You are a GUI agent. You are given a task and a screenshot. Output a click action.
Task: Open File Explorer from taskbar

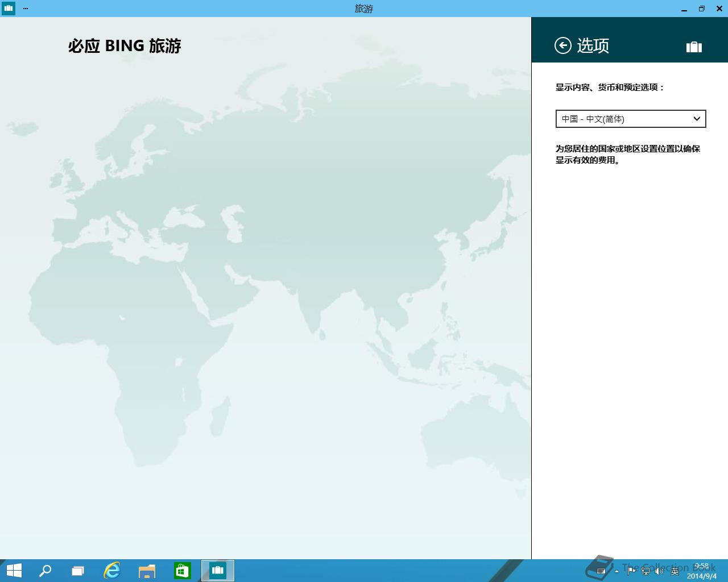pos(147,571)
